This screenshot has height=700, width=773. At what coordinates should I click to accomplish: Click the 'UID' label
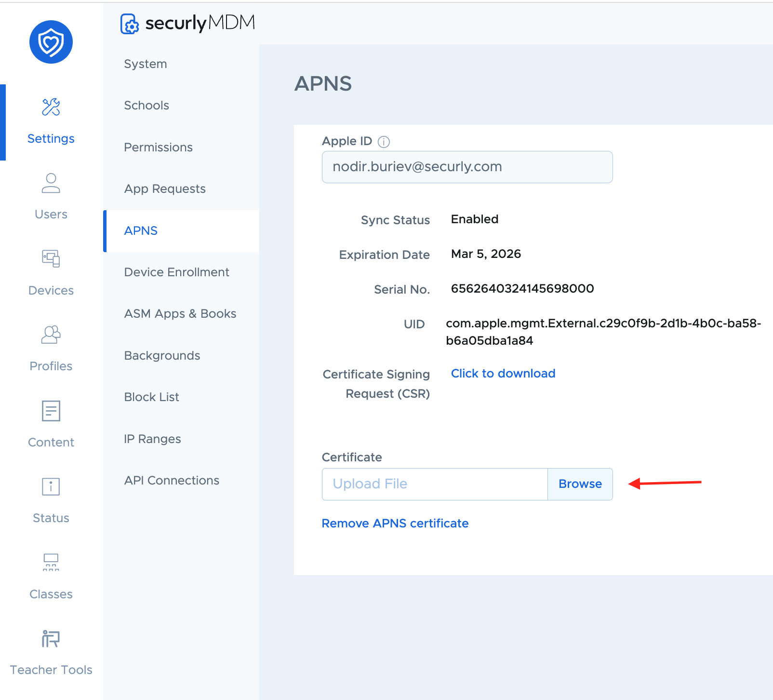coord(414,324)
